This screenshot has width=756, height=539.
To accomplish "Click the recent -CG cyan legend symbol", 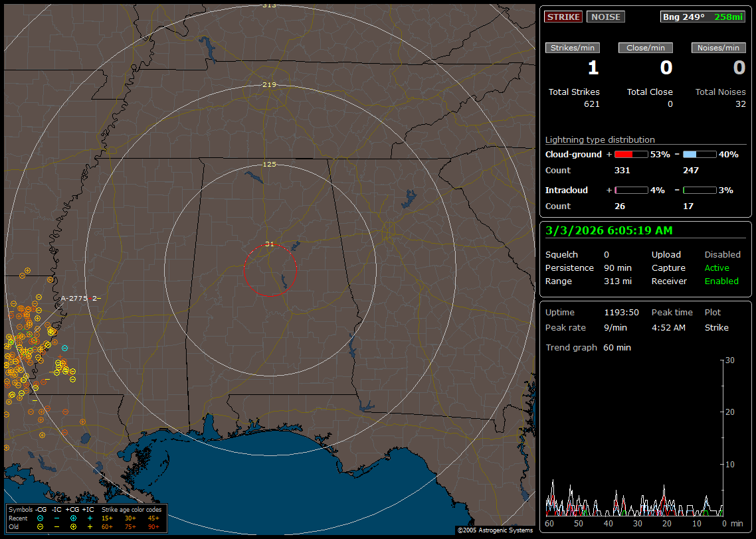I will [40, 518].
